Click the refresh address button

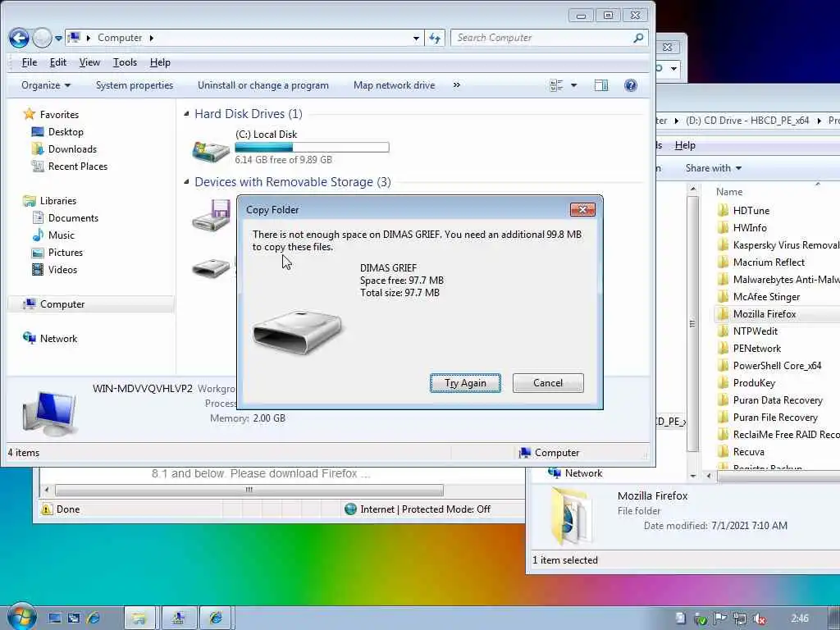coord(435,38)
